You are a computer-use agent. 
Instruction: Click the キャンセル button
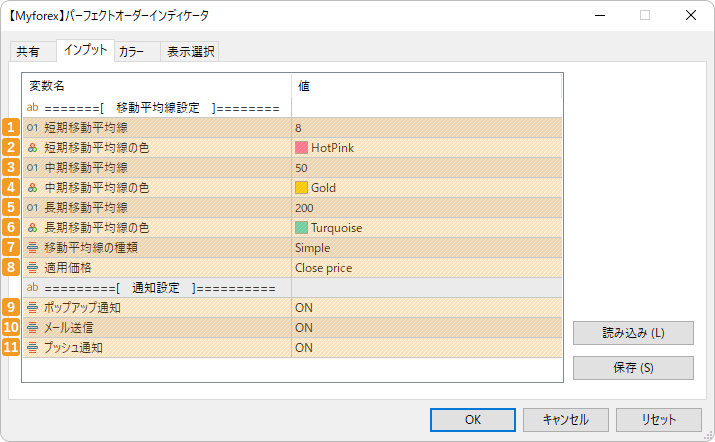[565, 420]
